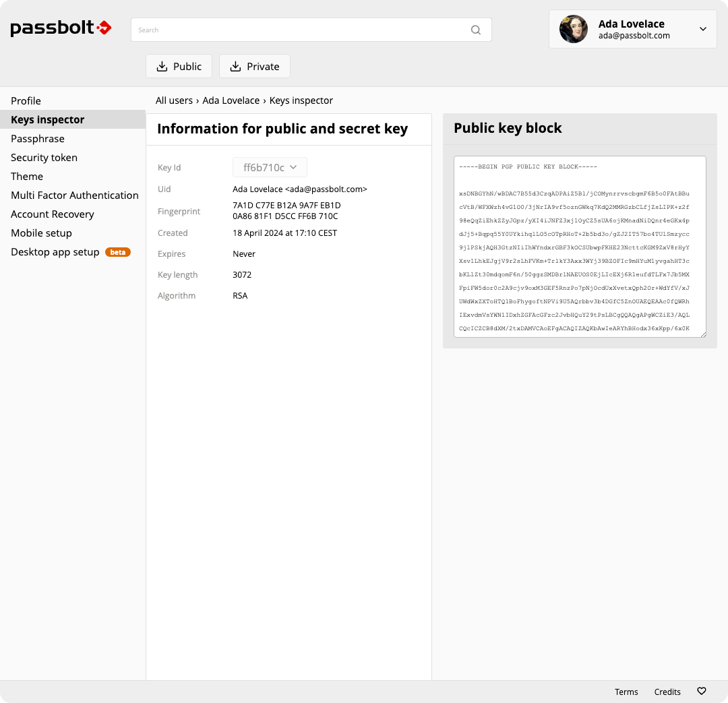Download the Private key
Image resolution: width=728 pixels, height=703 pixels.
255,66
